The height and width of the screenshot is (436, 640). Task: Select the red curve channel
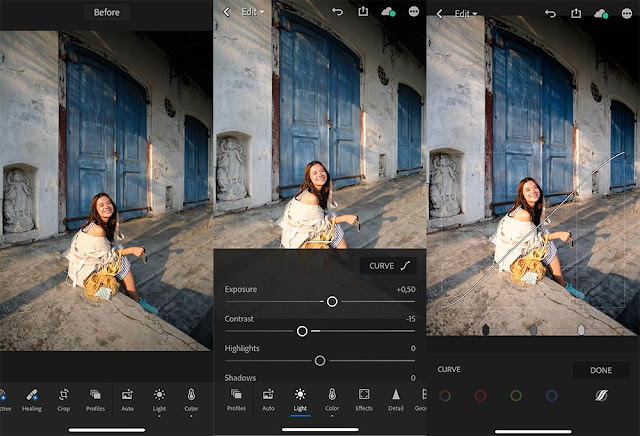coord(480,395)
